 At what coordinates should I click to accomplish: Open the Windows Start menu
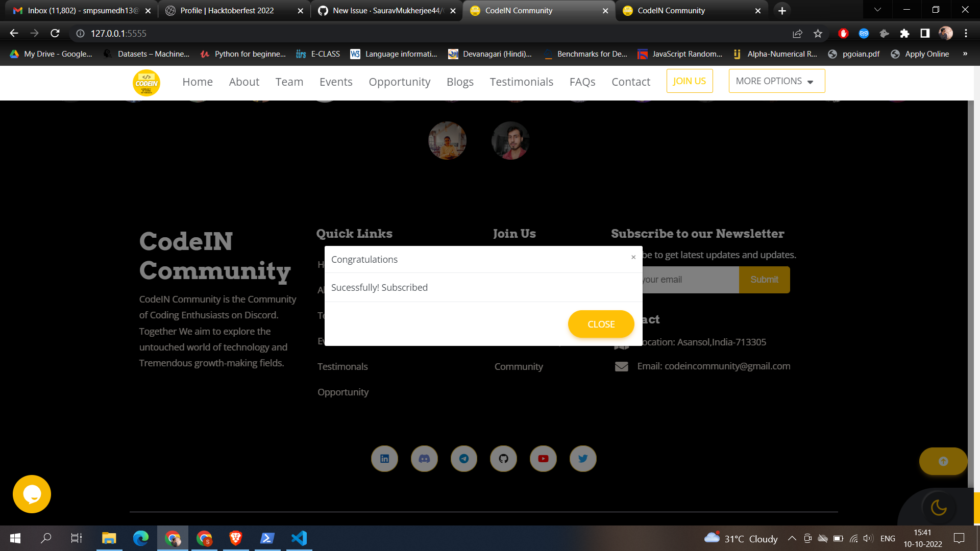pos(15,538)
